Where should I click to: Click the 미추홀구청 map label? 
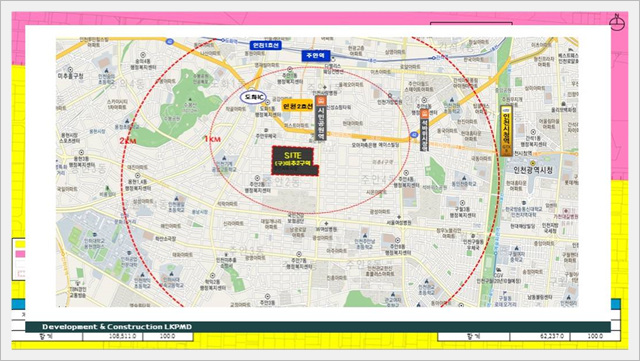point(71,76)
